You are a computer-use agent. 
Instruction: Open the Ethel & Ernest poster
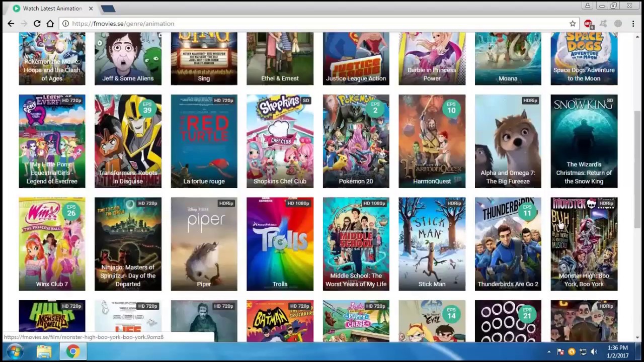pyautogui.click(x=280, y=59)
